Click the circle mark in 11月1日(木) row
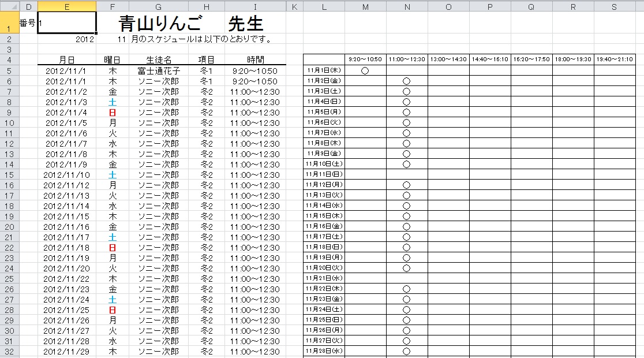 (x=365, y=70)
